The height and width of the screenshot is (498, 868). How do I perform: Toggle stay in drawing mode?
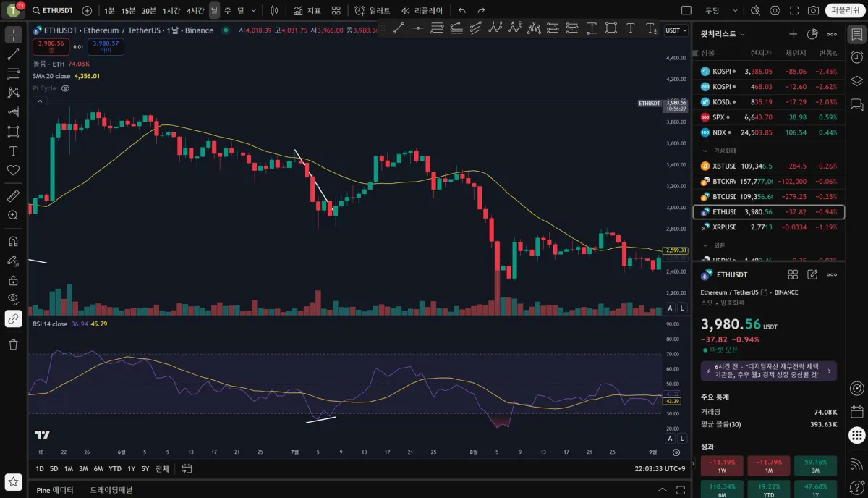[13, 261]
